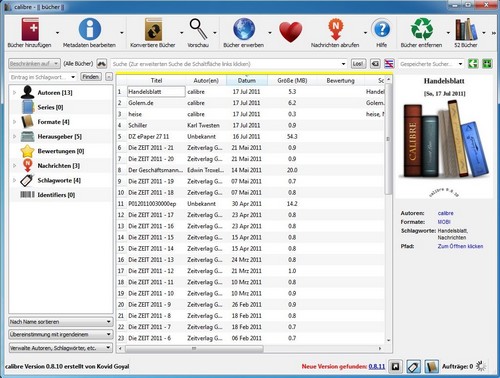Toggle the book details panel button
This screenshot has height=378, width=500.
[432, 367]
